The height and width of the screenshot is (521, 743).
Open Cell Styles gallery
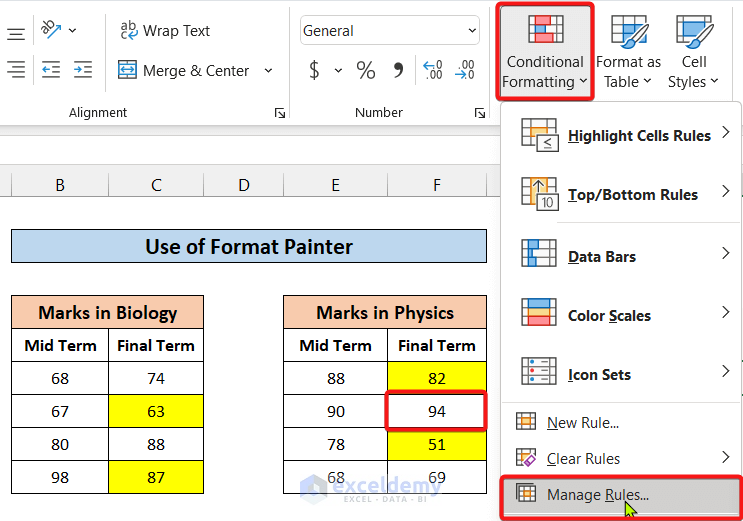pyautogui.click(x=693, y=52)
